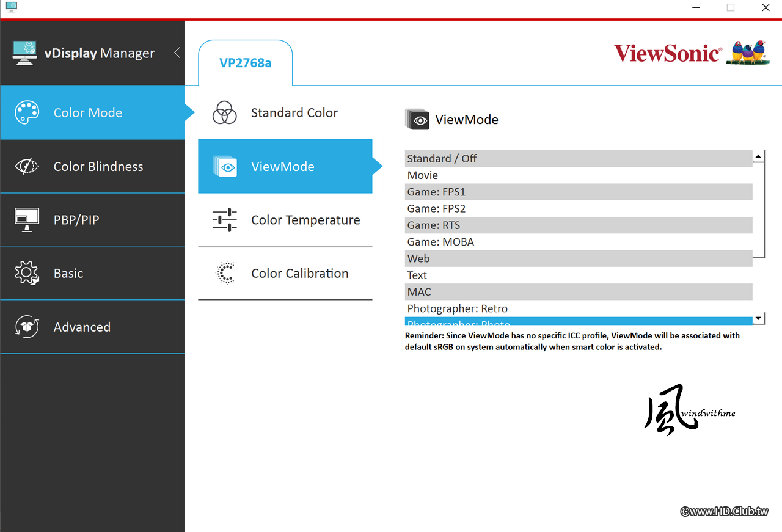
Task: Select Photographer: Retro view mode
Action: tap(579, 308)
